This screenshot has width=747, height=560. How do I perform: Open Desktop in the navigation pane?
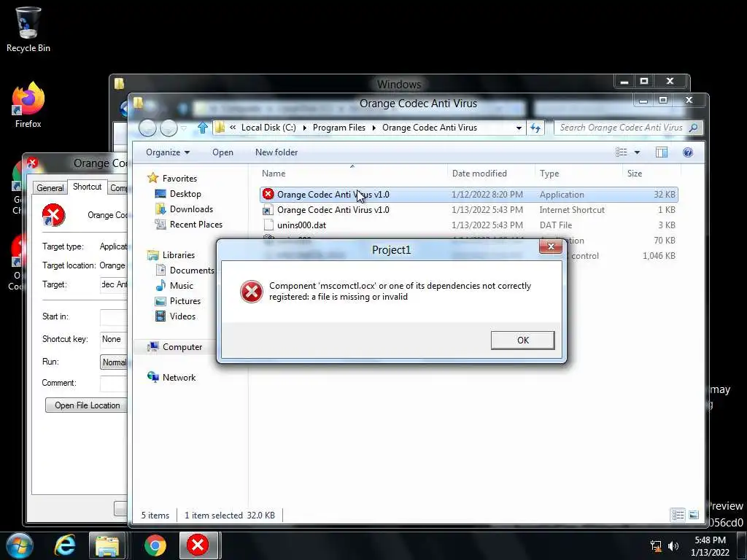pyautogui.click(x=185, y=194)
